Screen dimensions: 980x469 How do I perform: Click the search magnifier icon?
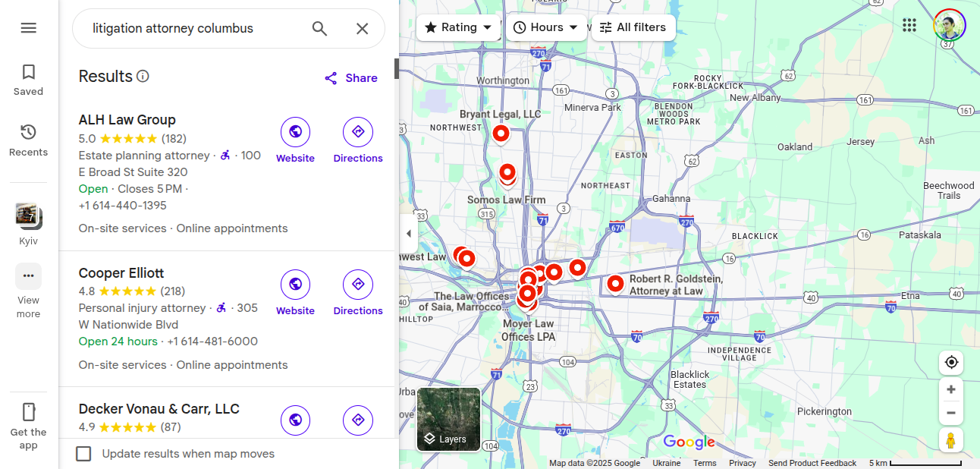319,29
